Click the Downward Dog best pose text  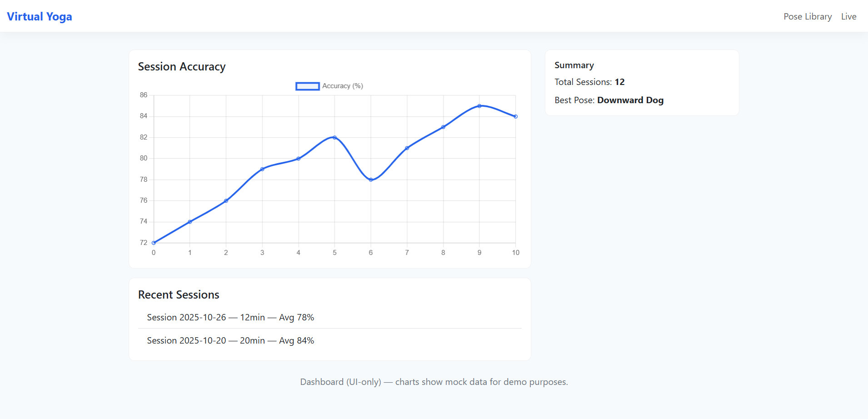tap(630, 100)
